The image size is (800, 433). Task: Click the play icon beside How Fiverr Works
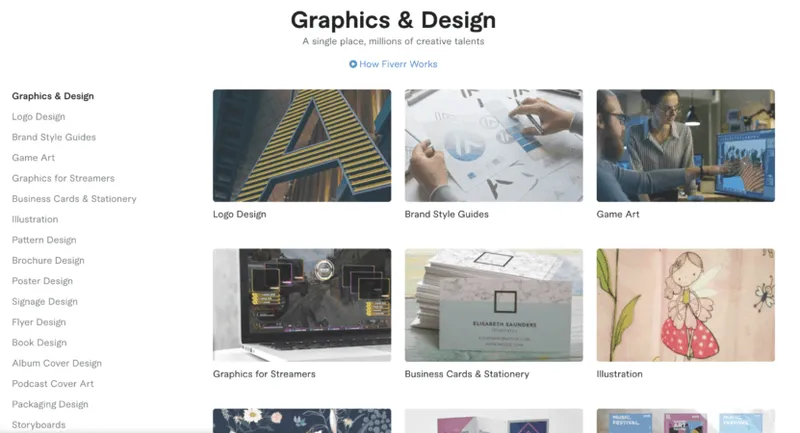[x=353, y=64]
